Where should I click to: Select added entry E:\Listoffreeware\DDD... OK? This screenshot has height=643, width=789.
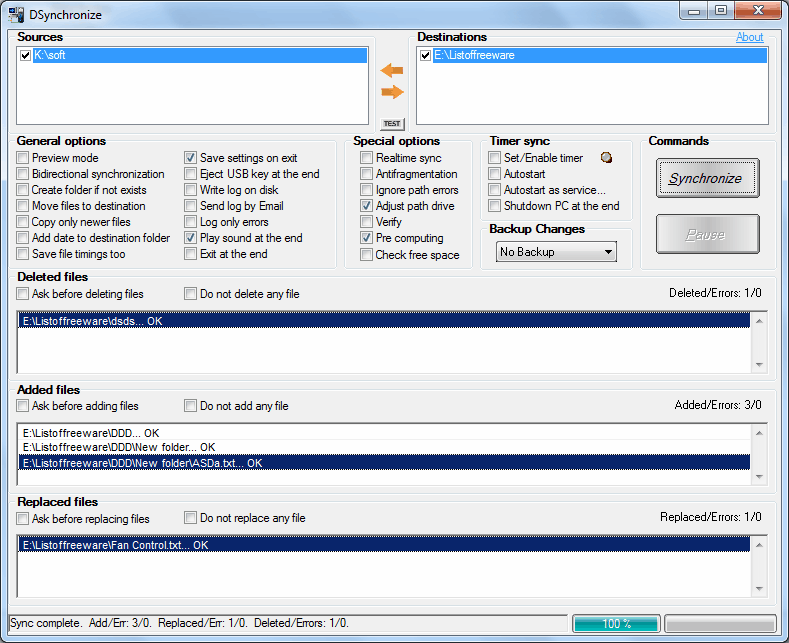click(384, 433)
